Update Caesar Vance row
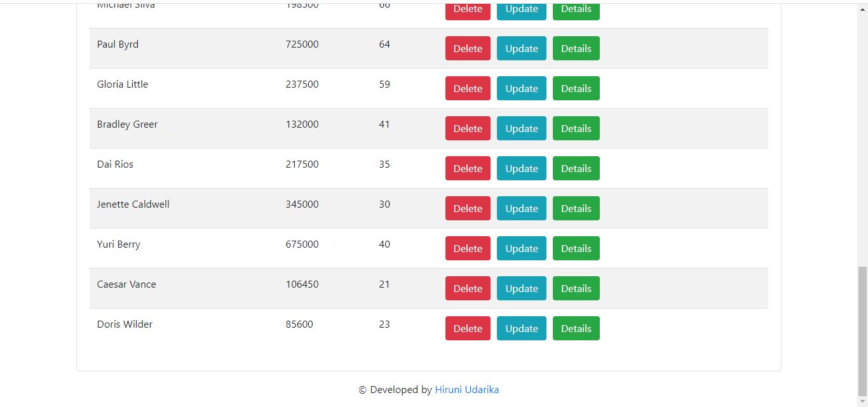 pos(522,288)
